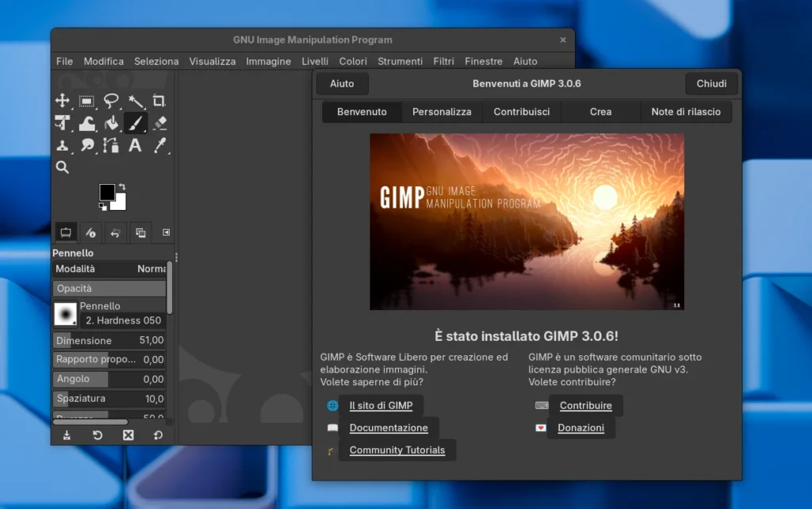Choose the Free Select lasso tool
Viewport: 812px width, 509px height.
(111, 101)
